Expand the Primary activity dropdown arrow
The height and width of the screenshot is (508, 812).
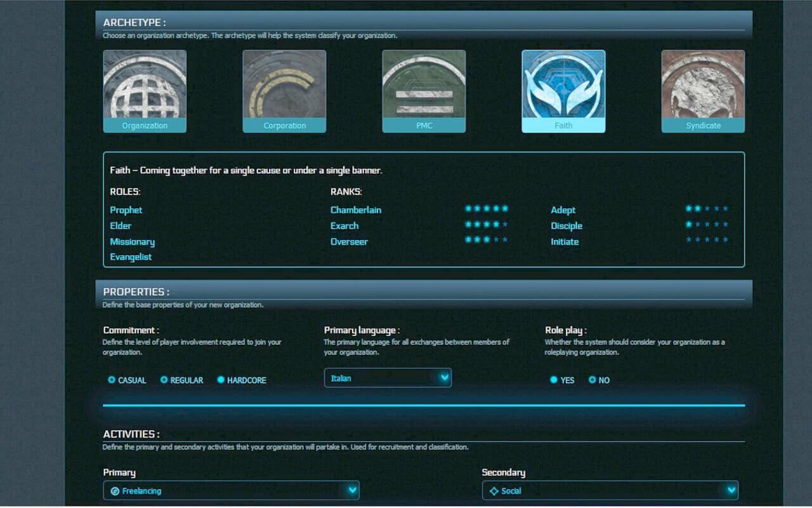(352, 490)
